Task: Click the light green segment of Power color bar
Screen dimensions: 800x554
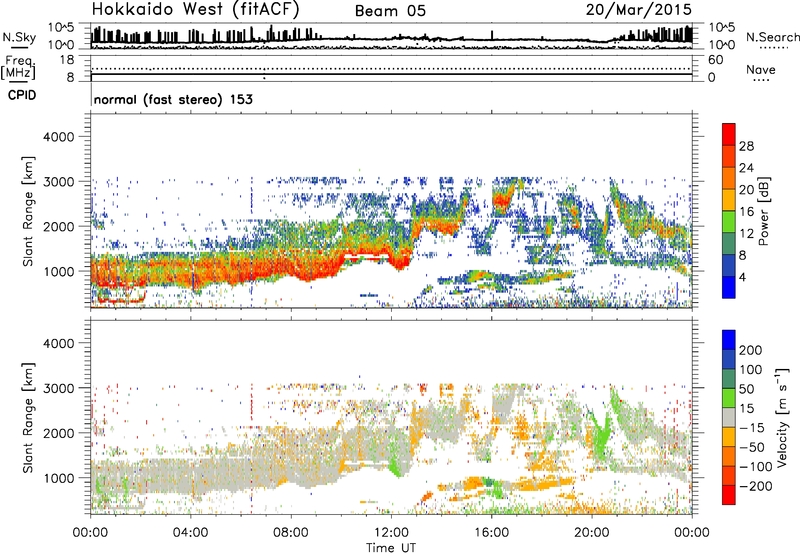Action: 729,222
